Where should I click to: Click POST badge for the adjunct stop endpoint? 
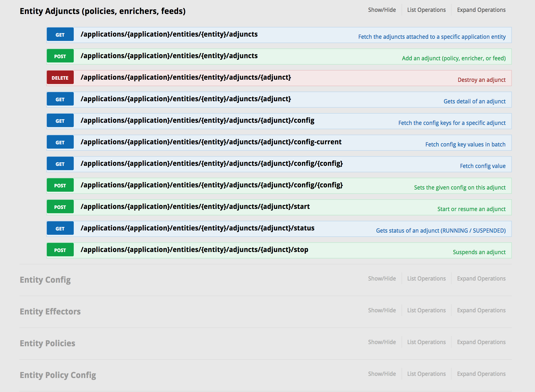[x=60, y=250]
